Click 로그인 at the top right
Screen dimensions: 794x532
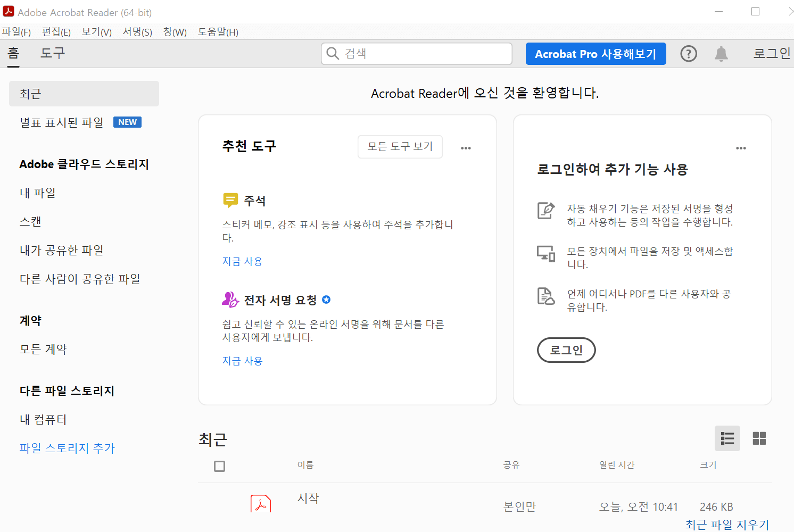pos(772,53)
